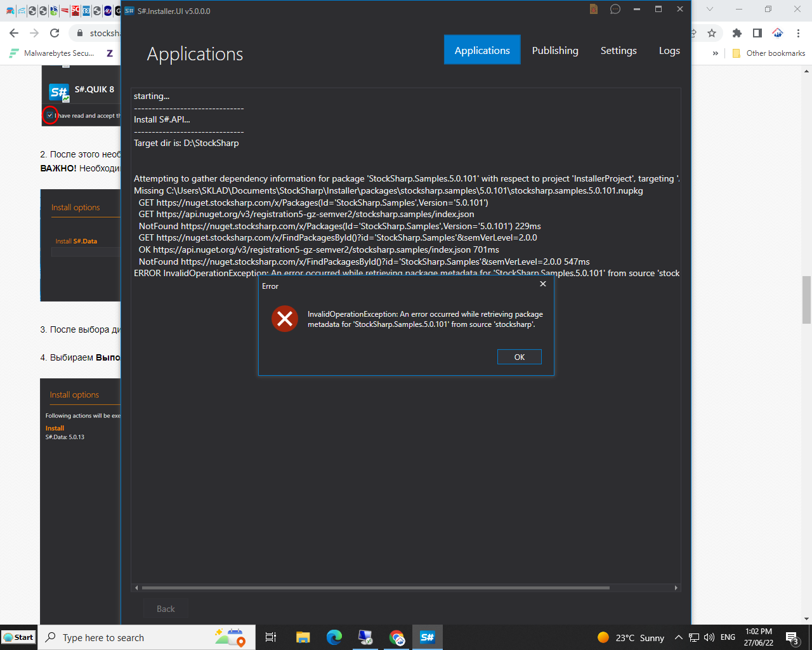Click the S#.QUIK 8 icon on webpage
Image resolution: width=812 pixels, height=650 pixels.
pyautogui.click(x=60, y=93)
